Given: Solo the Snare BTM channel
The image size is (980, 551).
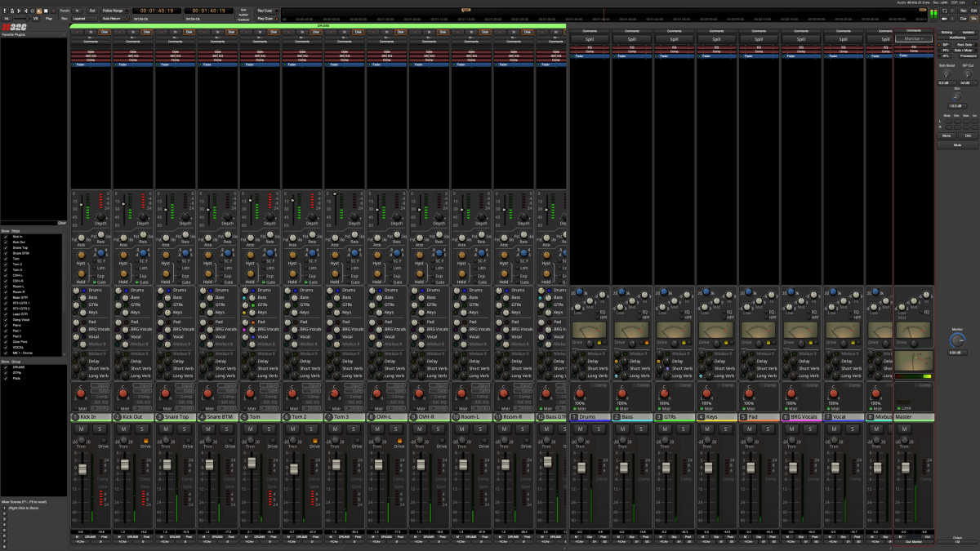Looking at the screenshot, I should 226,429.
